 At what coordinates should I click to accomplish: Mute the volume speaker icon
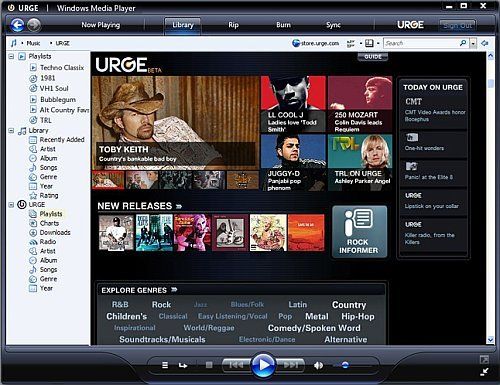click(x=318, y=366)
